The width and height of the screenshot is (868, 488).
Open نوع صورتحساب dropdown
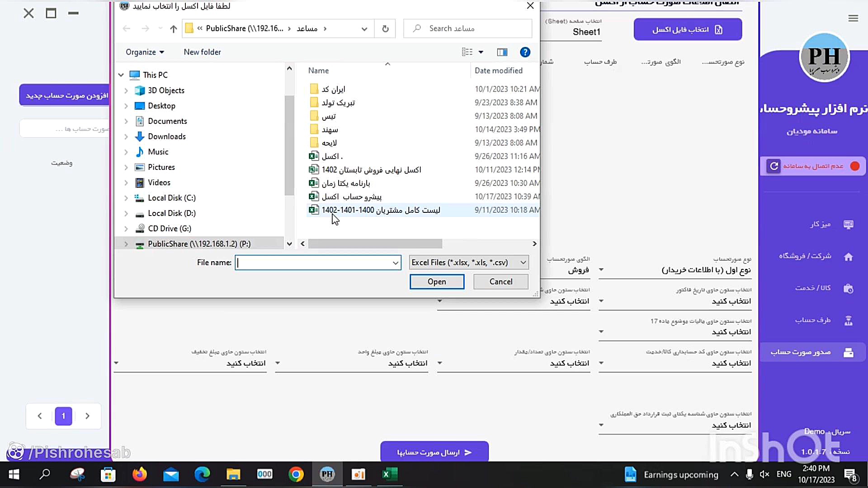pos(675,270)
